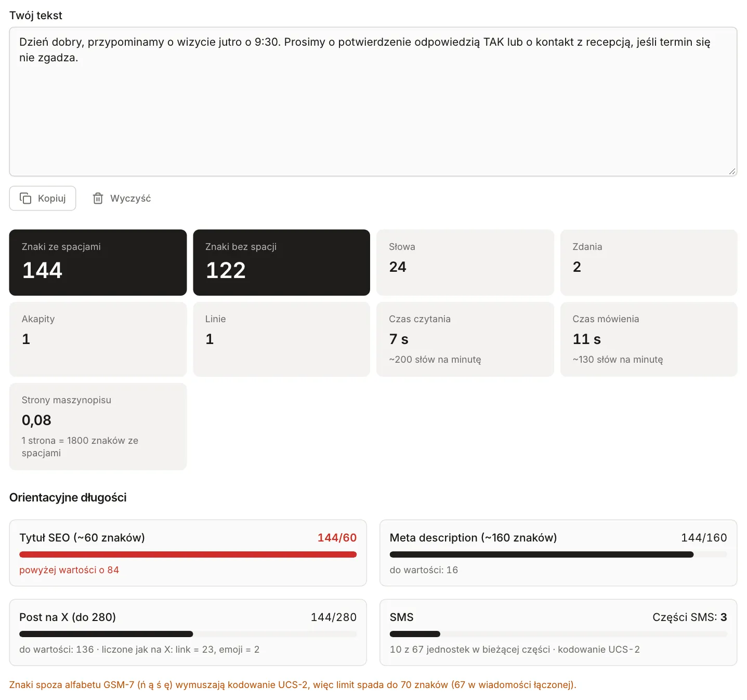Click the Linie stat label
Viewport: 747px width, 700px height.
coord(215,319)
